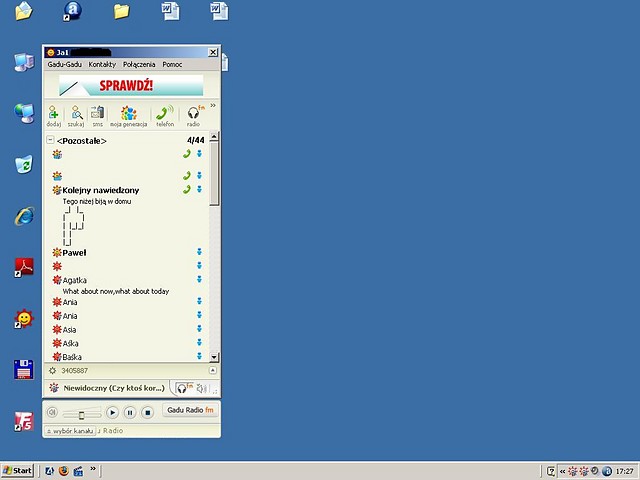The height and width of the screenshot is (480, 640).
Task: Click blue info icon in Paweł row
Action: pyautogui.click(x=199, y=252)
